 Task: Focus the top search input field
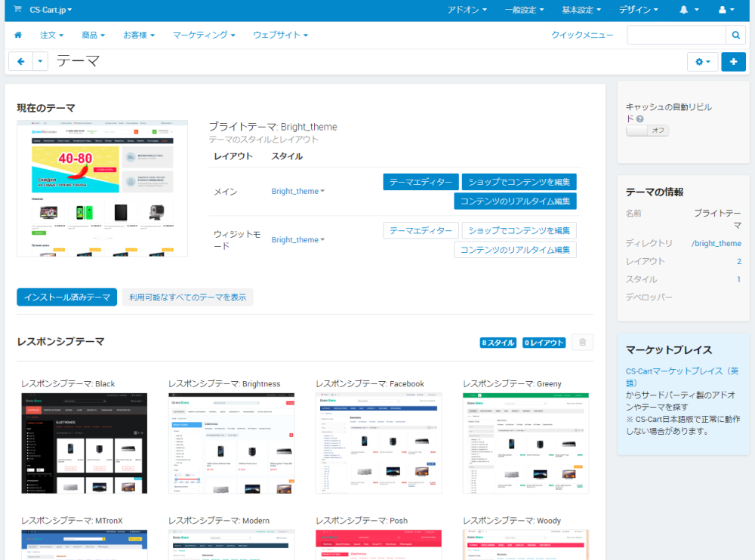point(676,35)
